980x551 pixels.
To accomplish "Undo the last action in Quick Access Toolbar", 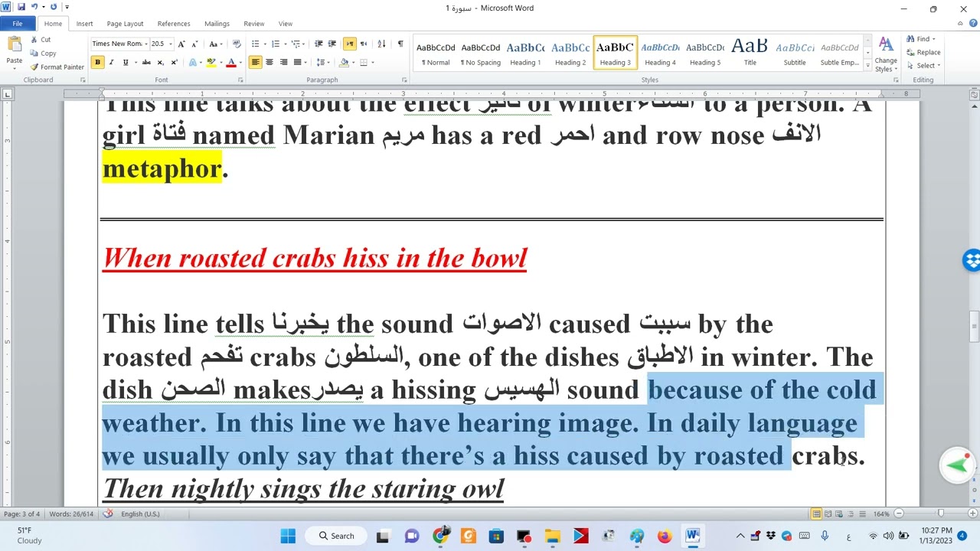I will pyautogui.click(x=34, y=7).
